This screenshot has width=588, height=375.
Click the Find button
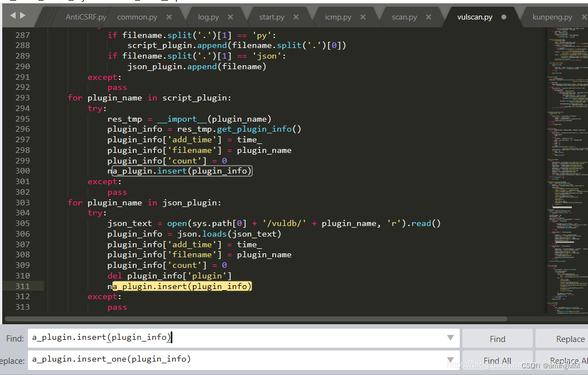[x=497, y=339]
